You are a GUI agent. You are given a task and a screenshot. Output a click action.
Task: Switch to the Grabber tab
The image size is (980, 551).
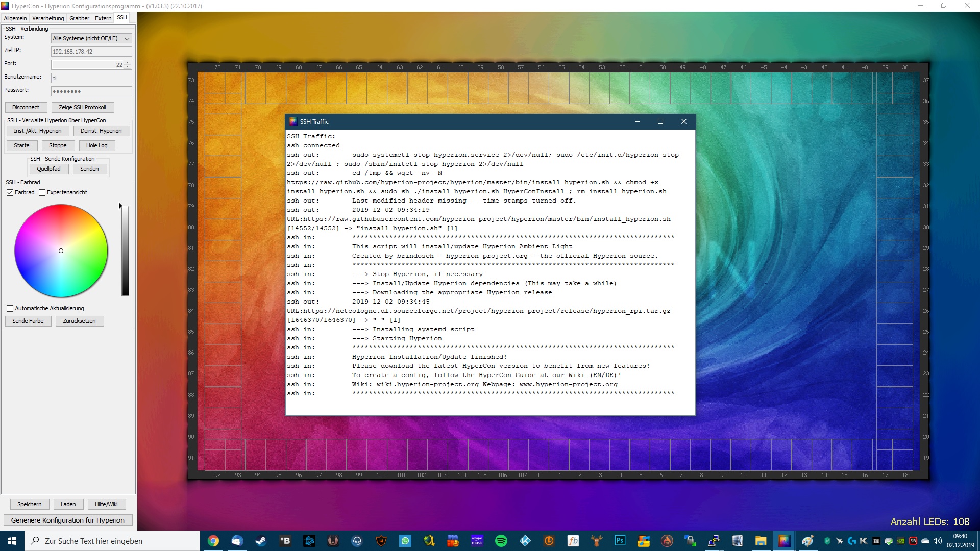click(79, 18)
